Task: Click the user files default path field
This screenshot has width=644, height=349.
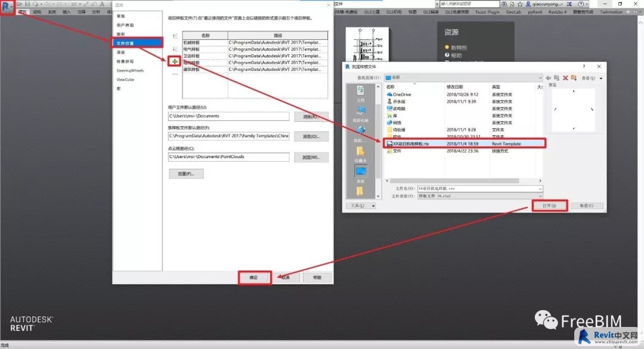Action: pyautogui.click(x=228, y=116)
